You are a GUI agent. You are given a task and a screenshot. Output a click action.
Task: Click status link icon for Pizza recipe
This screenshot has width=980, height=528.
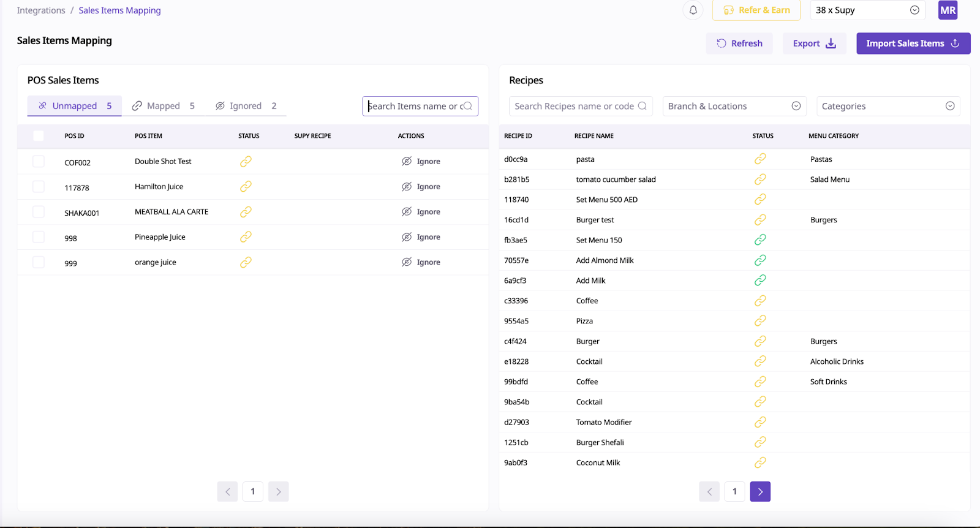click(x=760, y=321)
